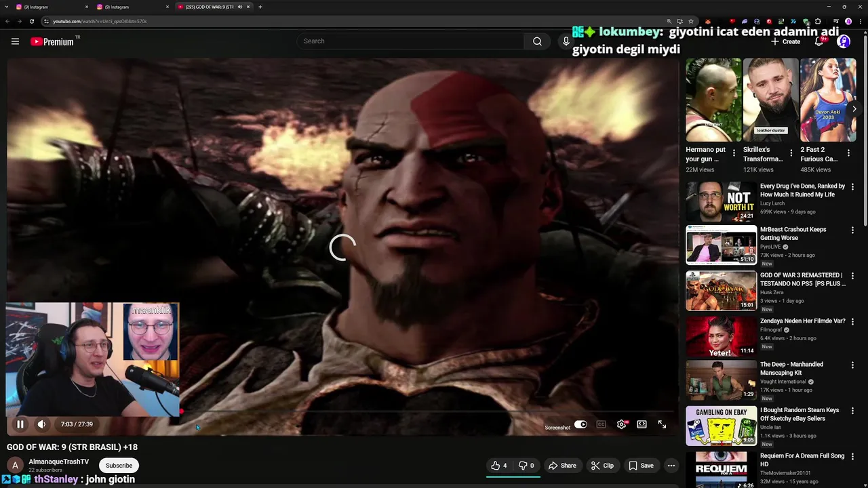Open the YouTube hamburger guide menu

[x=15, y=41]
